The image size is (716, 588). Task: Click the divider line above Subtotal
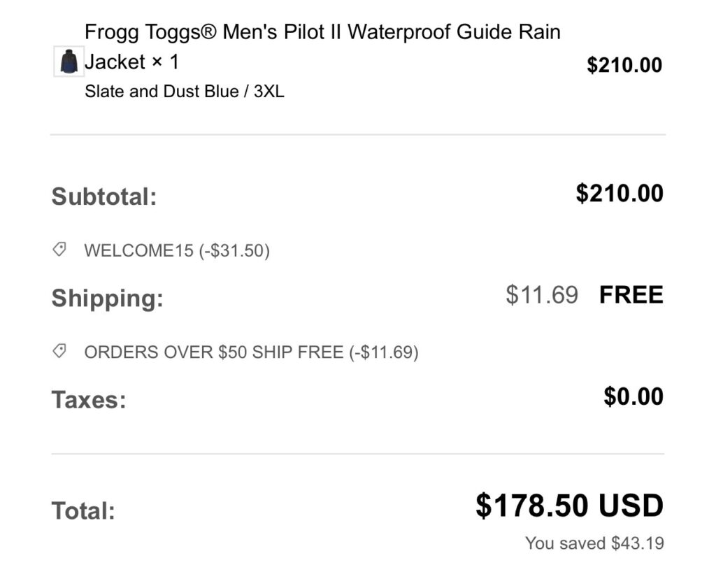[x=358, y=134]
